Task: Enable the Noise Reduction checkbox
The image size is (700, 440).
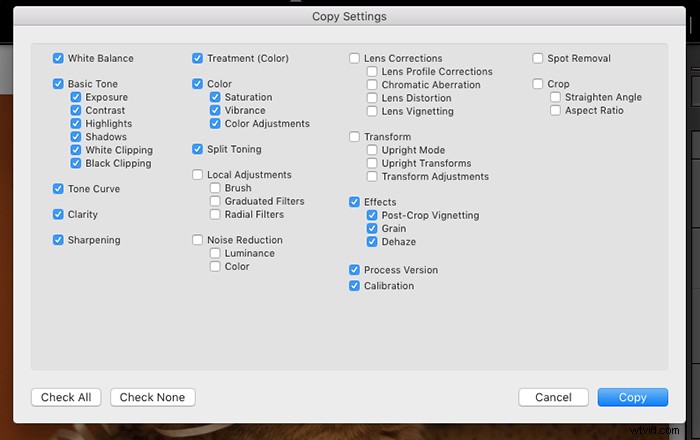Action: [197, 241]
